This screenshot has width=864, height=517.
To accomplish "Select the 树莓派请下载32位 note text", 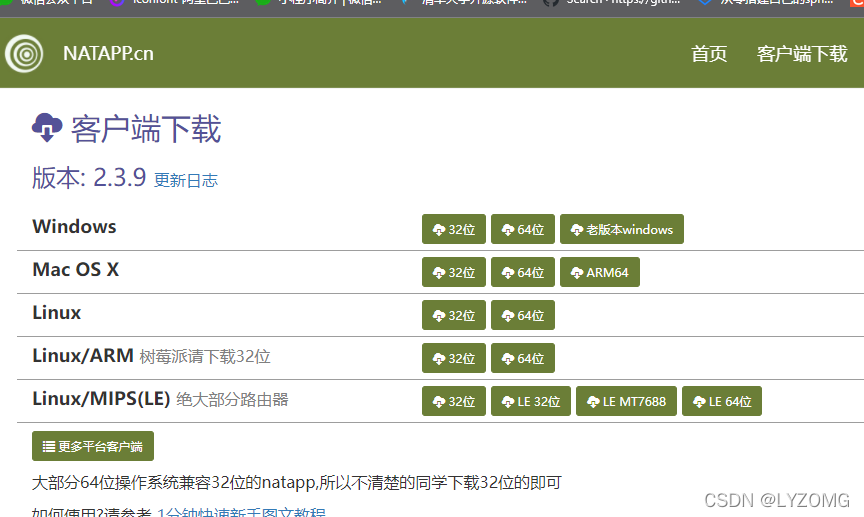I will click(205, 357).
